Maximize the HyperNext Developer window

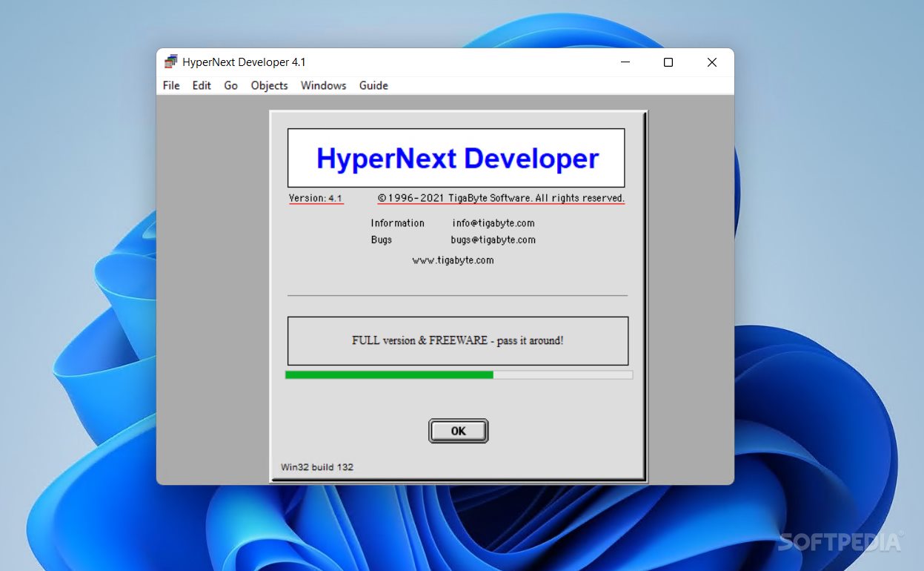coord(668,62)
